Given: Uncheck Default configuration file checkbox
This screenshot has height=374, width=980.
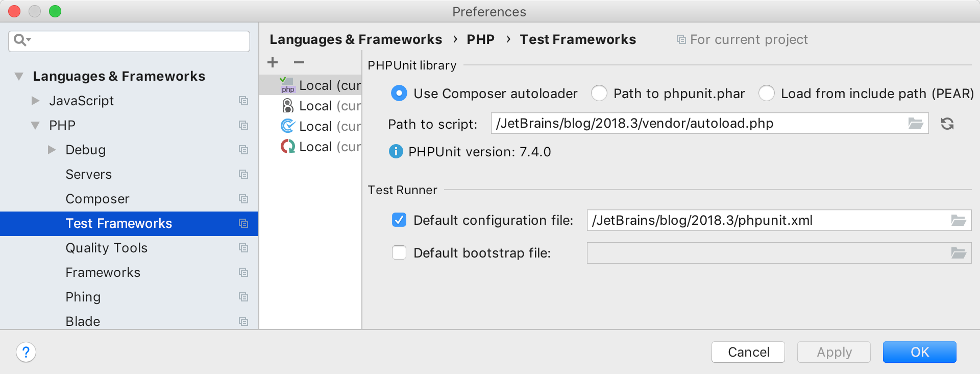Looking at the screenshot, I should 399,220.
